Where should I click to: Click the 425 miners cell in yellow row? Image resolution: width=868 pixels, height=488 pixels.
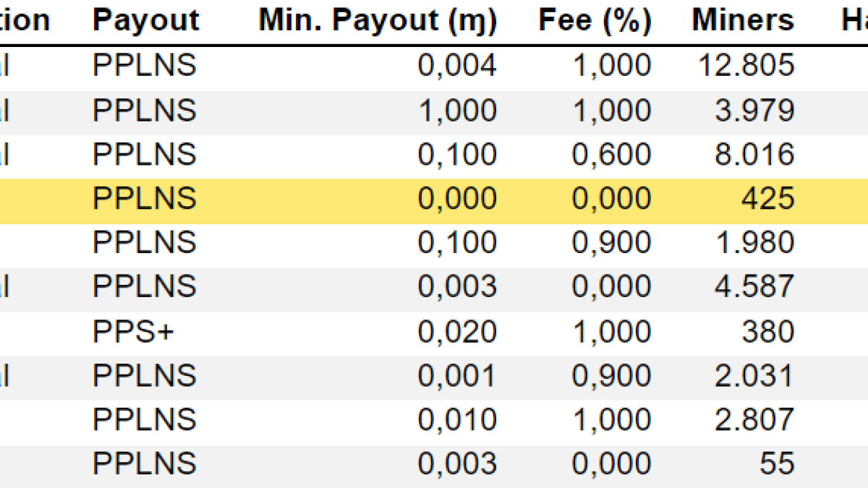(x=767, y=199)
